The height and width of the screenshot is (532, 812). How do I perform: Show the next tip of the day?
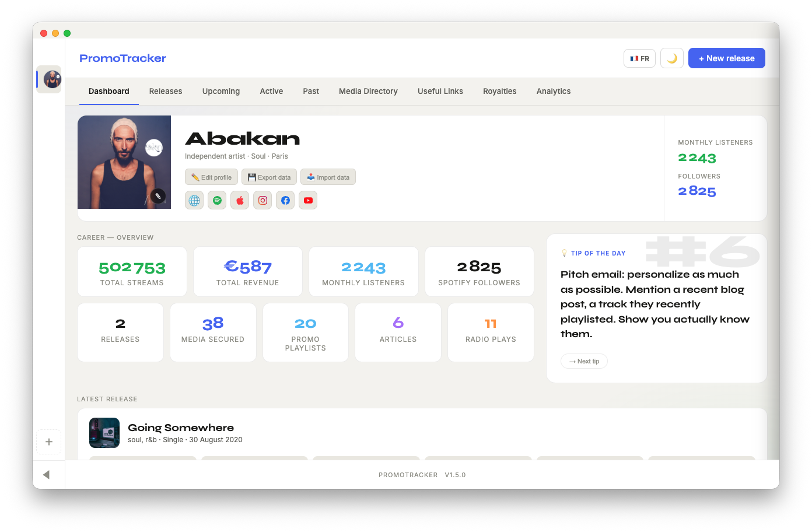584,362
